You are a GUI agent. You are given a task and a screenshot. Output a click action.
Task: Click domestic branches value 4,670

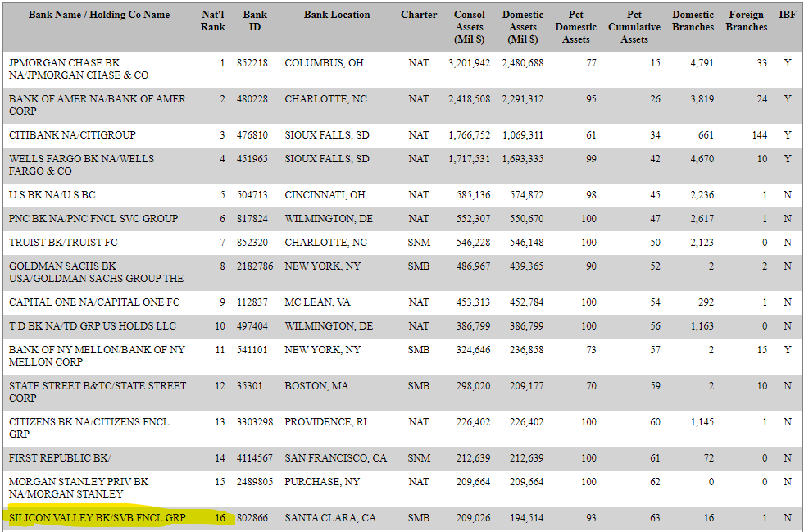click(702, 159)
